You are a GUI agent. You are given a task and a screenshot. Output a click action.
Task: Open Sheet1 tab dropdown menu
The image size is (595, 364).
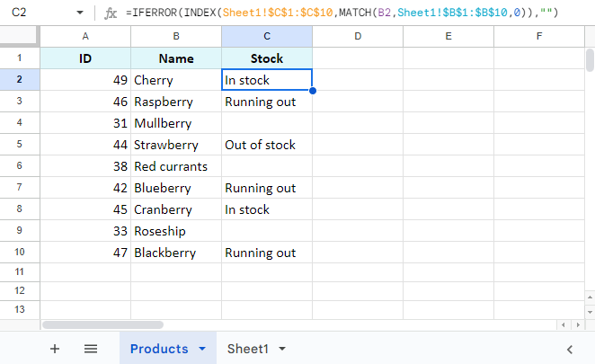pyautogui.click(x=282, y=349)
